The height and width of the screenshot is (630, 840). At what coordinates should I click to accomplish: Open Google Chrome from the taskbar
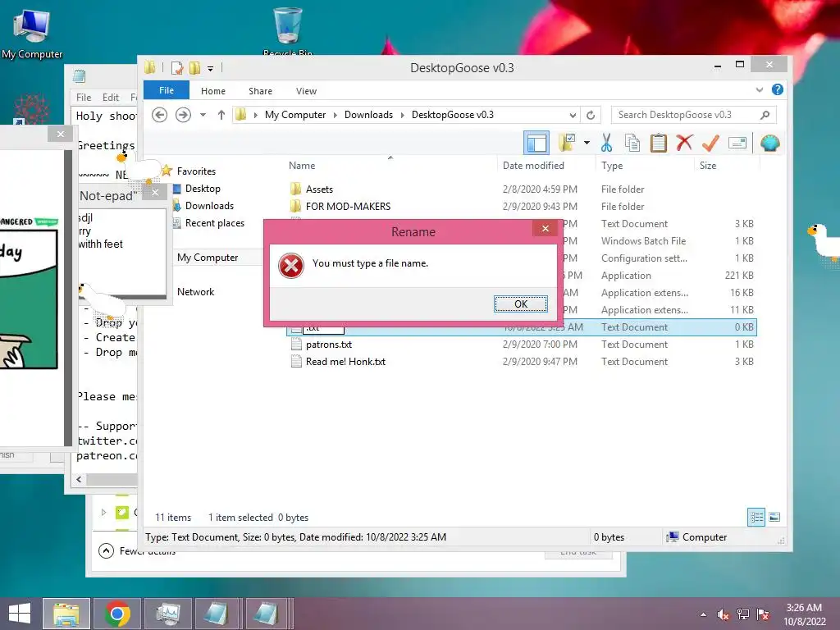(x=116, y=614)
